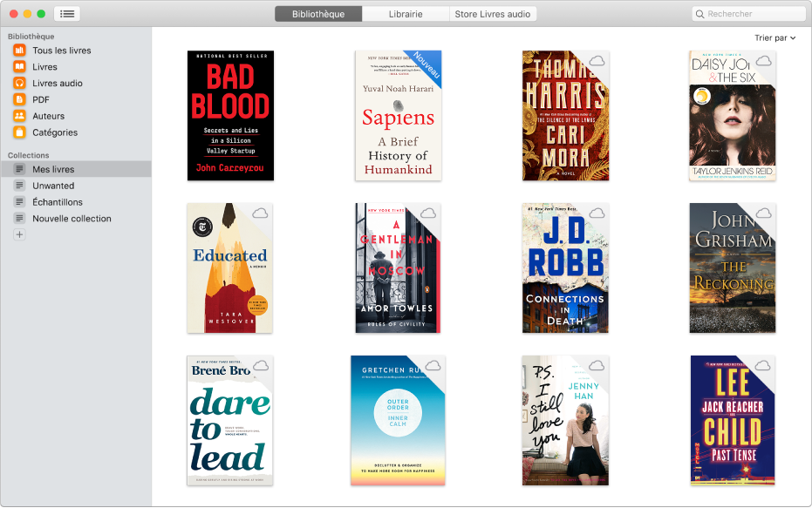Click the orange Livres book icon
This screenshot has height=508, width=812.
point(20,67)
